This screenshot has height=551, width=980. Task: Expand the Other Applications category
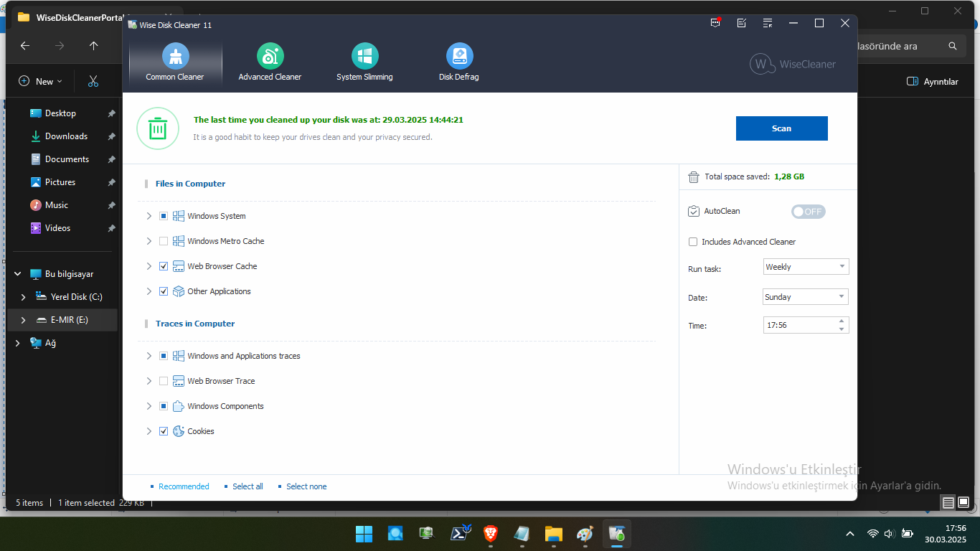point(149,291)
